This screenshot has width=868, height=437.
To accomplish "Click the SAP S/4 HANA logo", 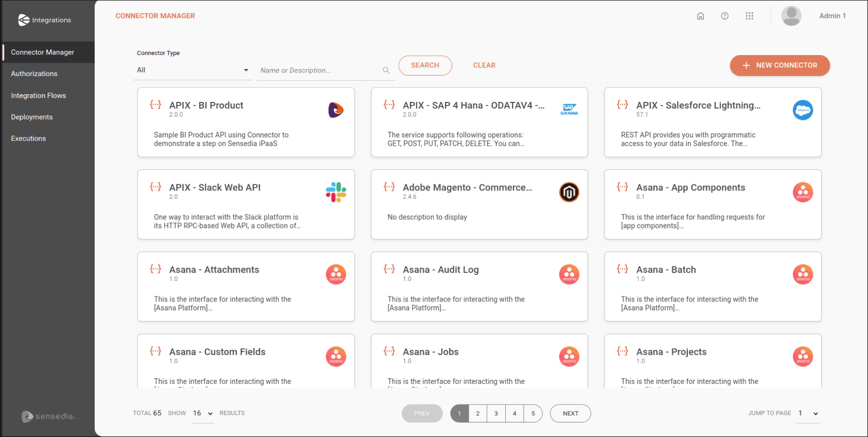I will click(569, 110).
